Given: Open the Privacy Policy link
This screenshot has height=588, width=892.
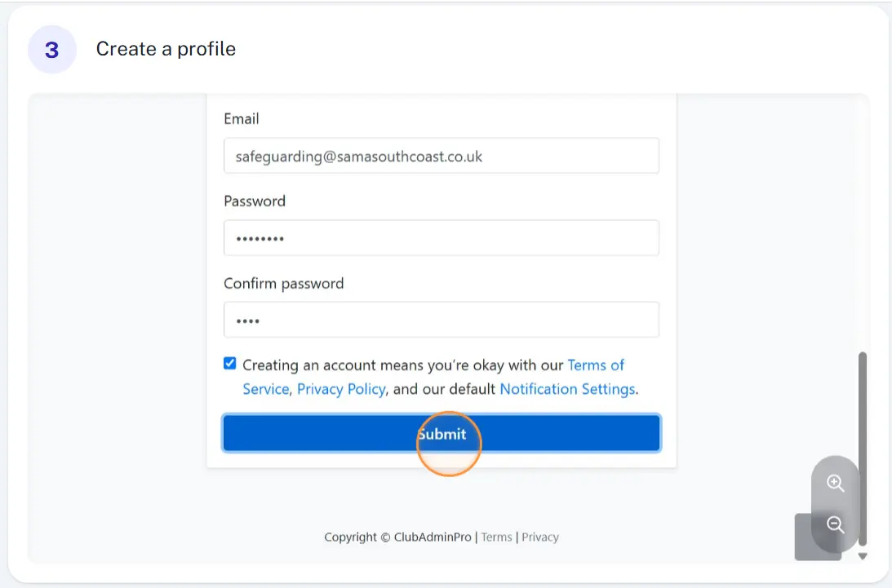Looking at the screenshot, I should coord(341,389).
